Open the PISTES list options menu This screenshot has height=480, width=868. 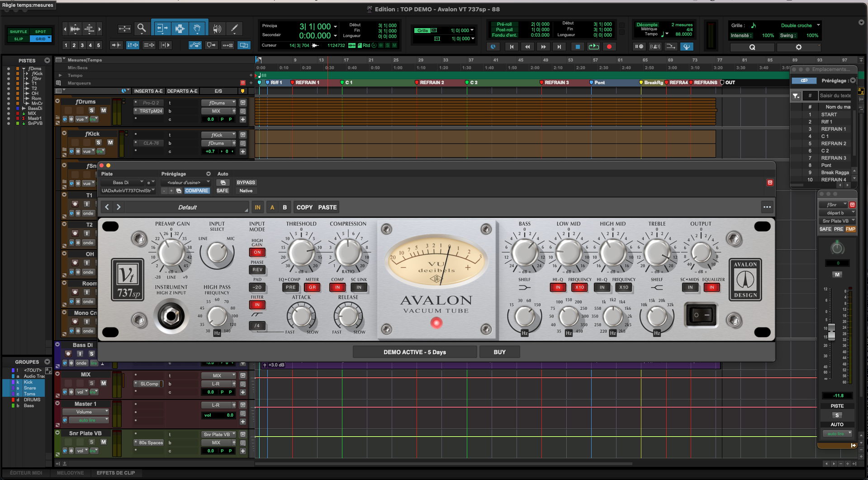(x=47, y=60)
